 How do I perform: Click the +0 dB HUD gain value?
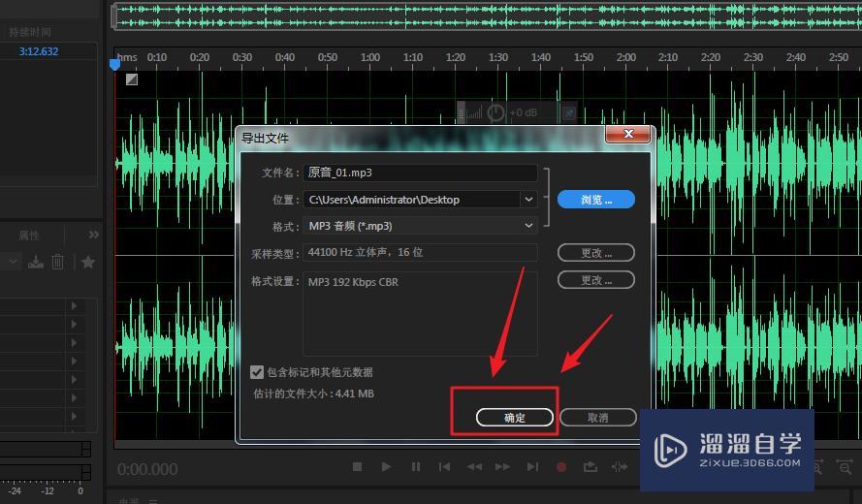click(x=523, y=112)
